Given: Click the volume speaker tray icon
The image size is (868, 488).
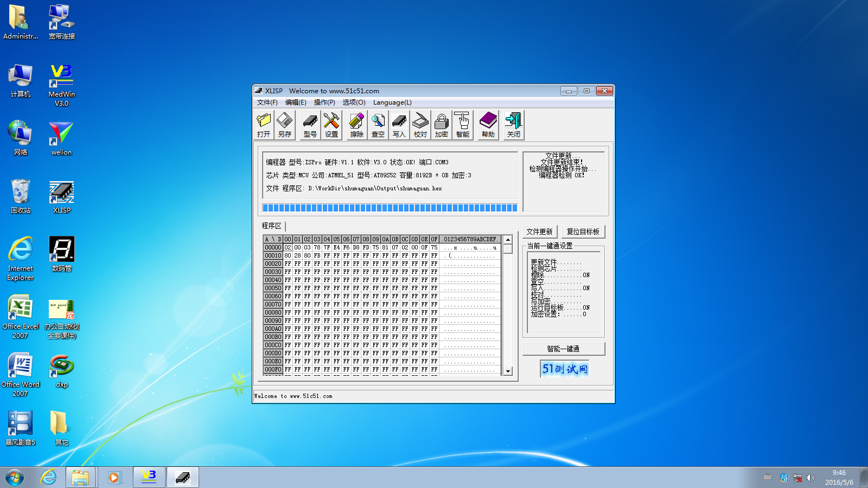Looking at the screenshot, I should coord(810,478).
